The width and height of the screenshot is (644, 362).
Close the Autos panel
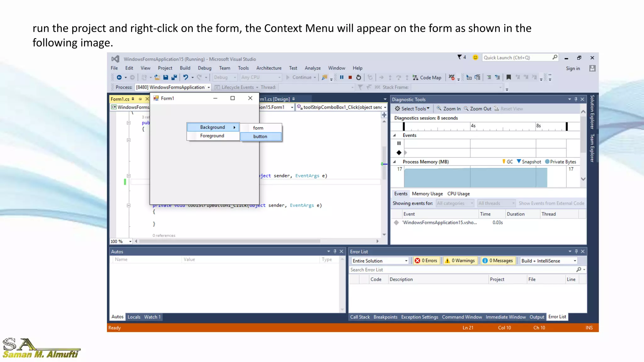point(341,251)
